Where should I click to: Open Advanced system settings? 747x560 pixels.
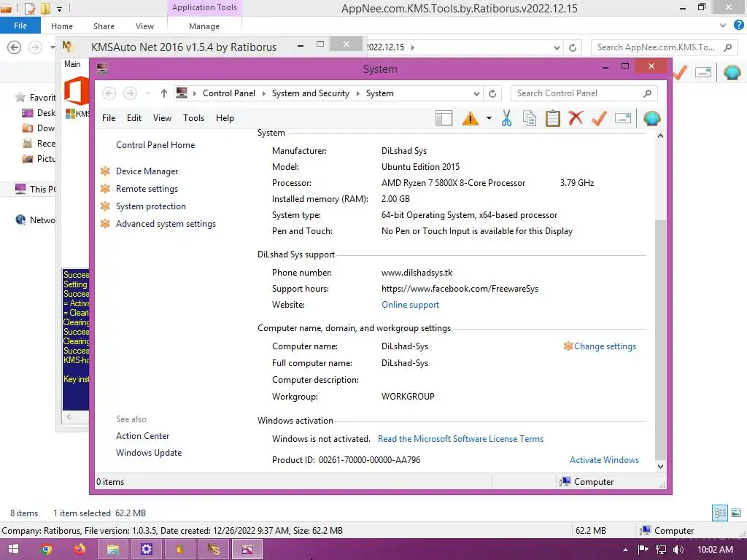166,224
